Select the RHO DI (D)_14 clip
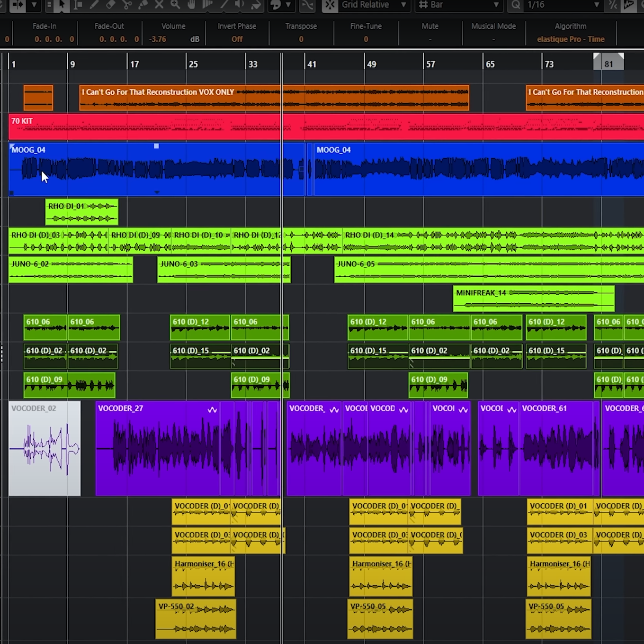This screenshot has width=644, height=644. (493, 241)
